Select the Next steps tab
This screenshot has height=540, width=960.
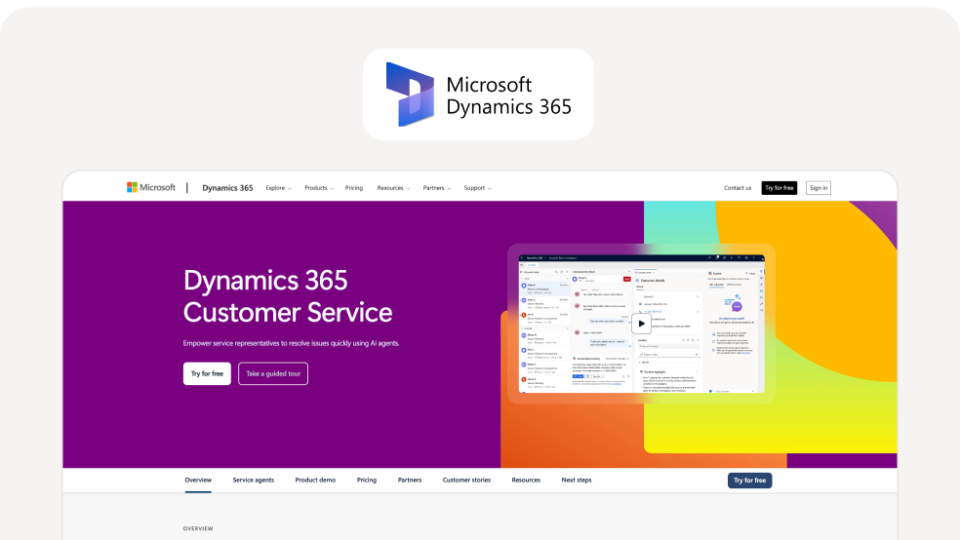click(x=576, y=480)
